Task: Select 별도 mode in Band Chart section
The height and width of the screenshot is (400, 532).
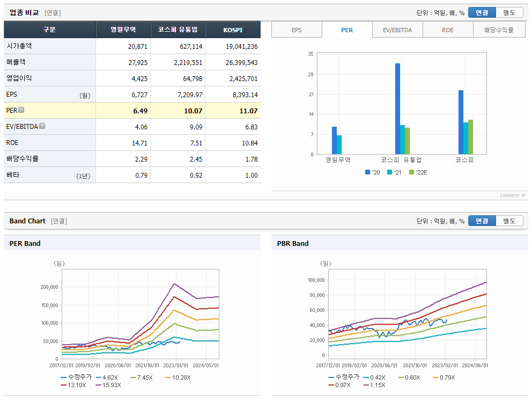Action: pos(509,220)
